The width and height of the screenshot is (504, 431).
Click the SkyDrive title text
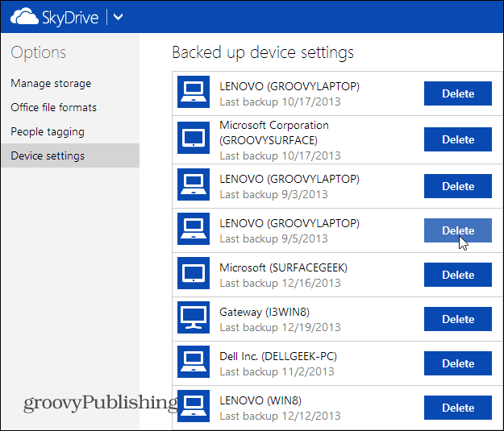(70, 18)
